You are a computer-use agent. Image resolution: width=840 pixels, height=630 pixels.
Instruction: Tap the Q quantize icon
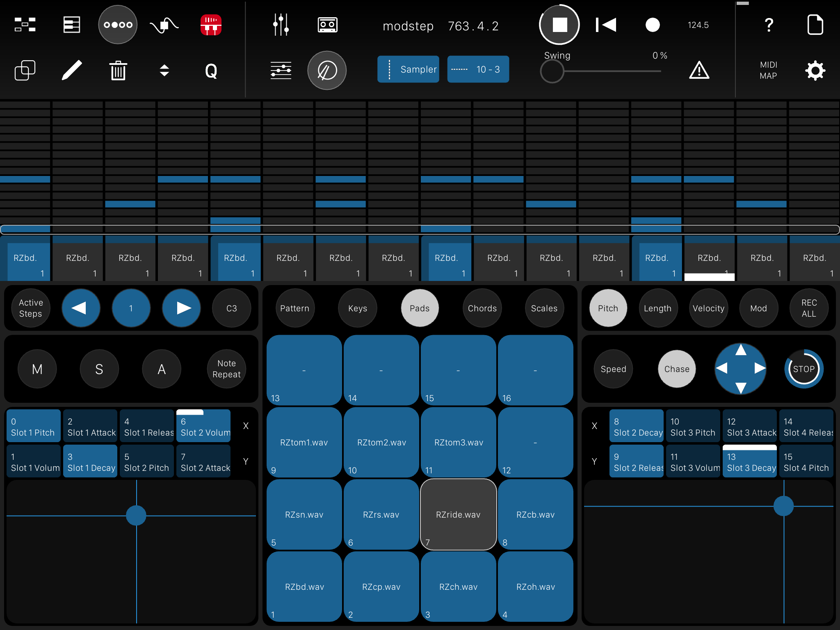(x=211, y=71)
